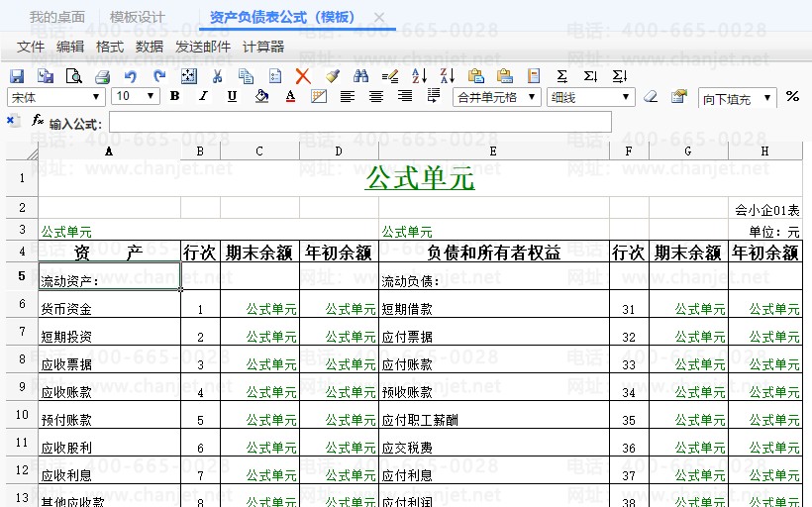This screenshot has height=507, width=812.
Task: Click the 公式单元 title link
Action: pyautogui.click(x=420, y=178)
